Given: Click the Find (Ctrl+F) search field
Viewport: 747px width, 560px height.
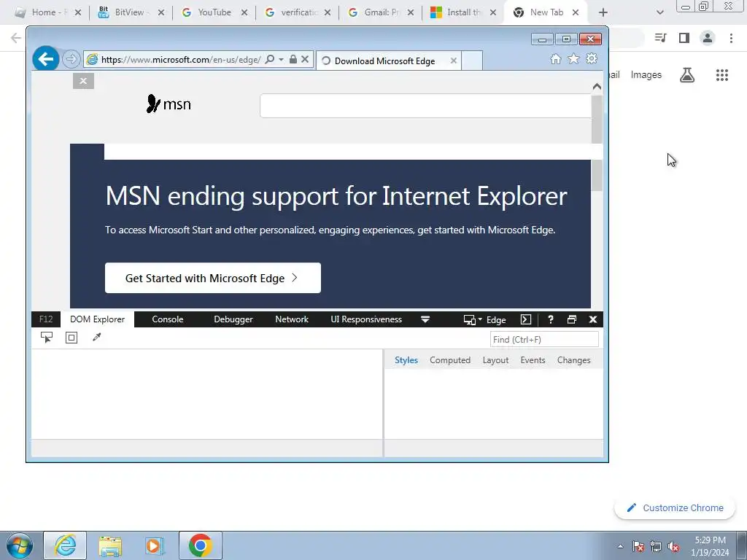Looking at the screenshot, I should click(544, 340).
